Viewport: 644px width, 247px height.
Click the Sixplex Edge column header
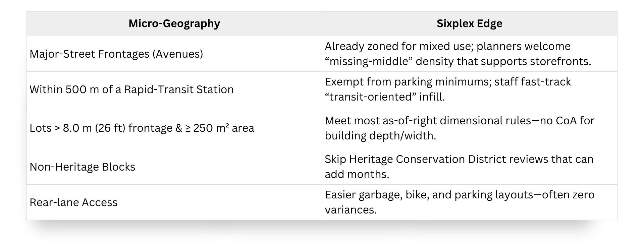coord(469,24)
